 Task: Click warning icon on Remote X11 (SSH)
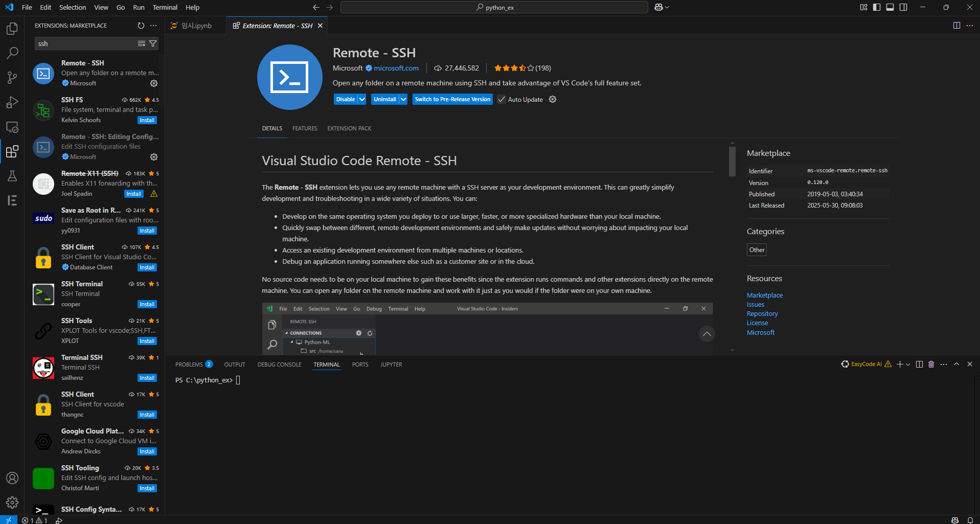tap(154, 194)
